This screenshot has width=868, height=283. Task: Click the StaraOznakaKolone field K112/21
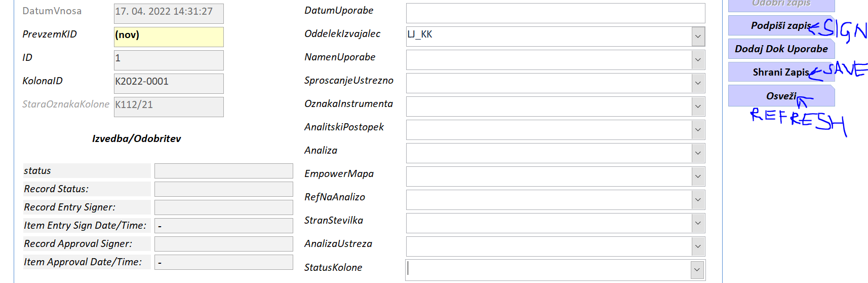pyautogui.click(x=169, y=107)
